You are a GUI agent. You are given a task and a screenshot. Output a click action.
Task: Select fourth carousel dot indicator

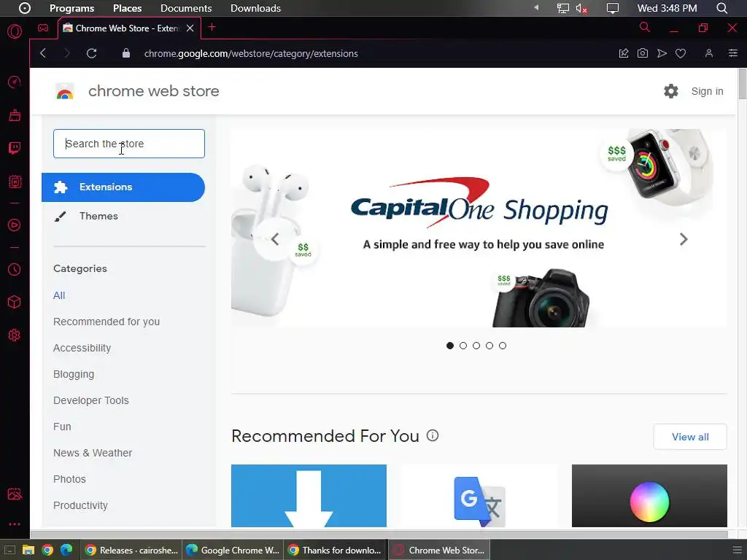489,346
